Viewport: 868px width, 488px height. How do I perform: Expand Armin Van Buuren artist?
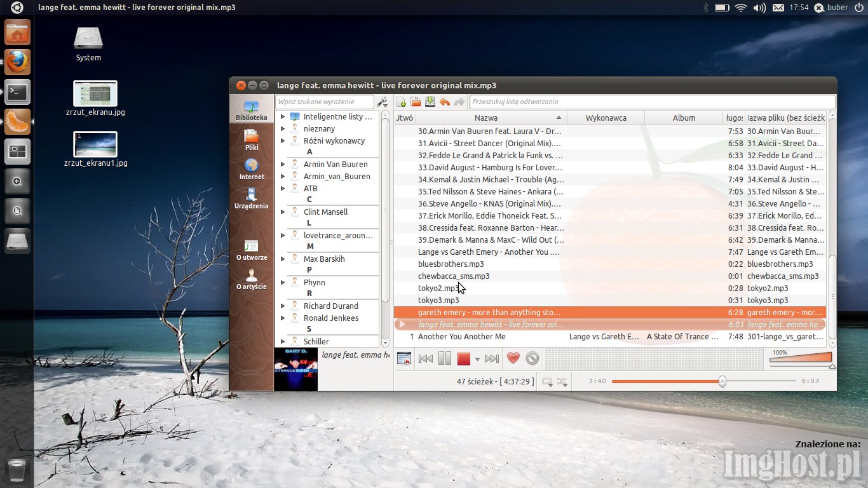click(283, 165)
